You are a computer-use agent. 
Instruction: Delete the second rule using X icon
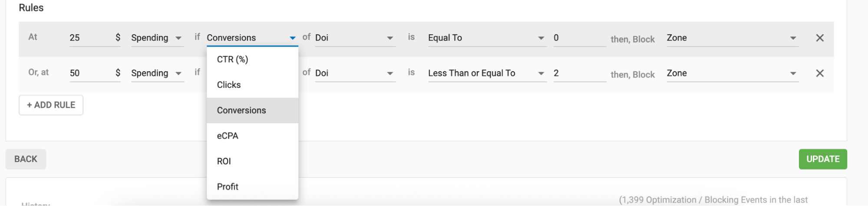[819, 73]
